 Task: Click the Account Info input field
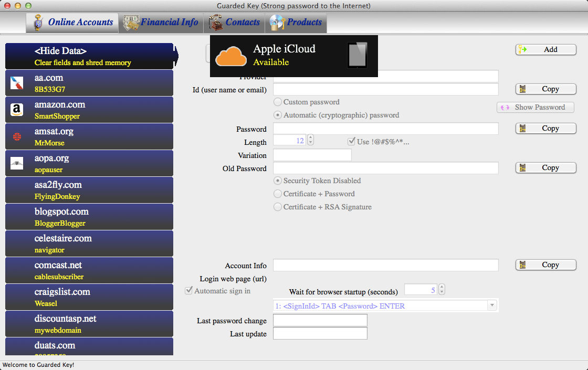pos(385,265)
